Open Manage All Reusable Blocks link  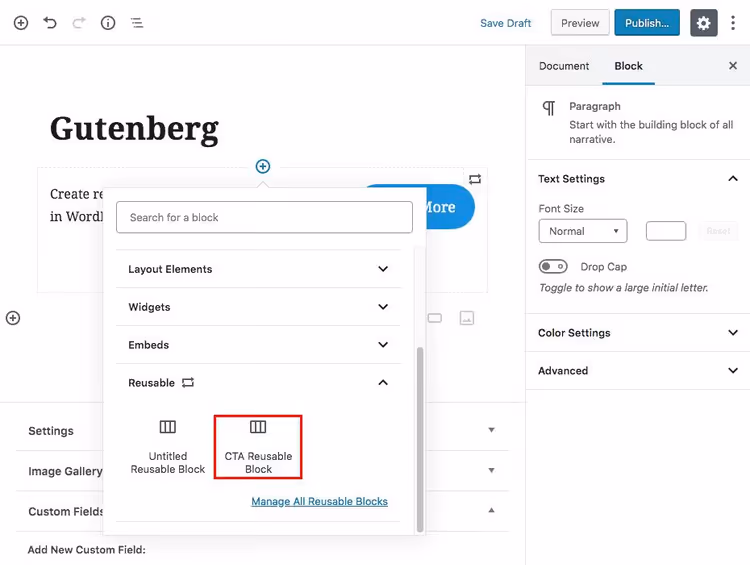[320, 501]
